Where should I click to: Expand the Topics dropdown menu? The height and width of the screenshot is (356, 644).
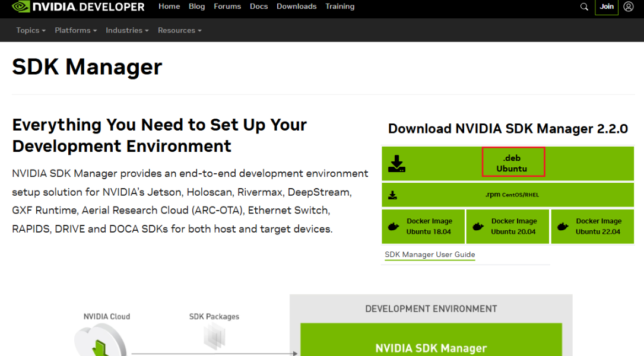point(31,30)
